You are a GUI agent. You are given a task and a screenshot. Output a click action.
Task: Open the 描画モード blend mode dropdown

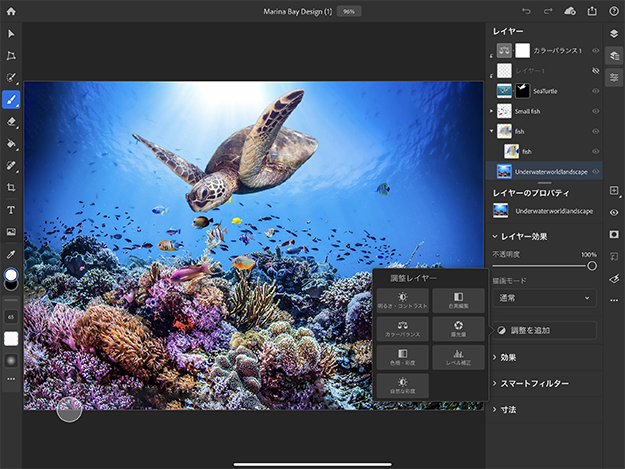pyautogui.click(x=543, y=297)
